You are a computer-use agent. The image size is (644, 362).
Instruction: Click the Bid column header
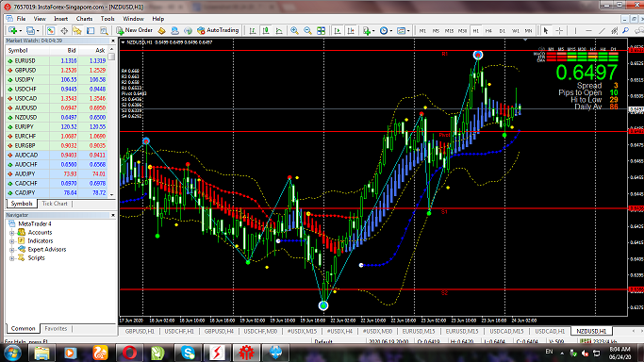(x=64, y=51)
